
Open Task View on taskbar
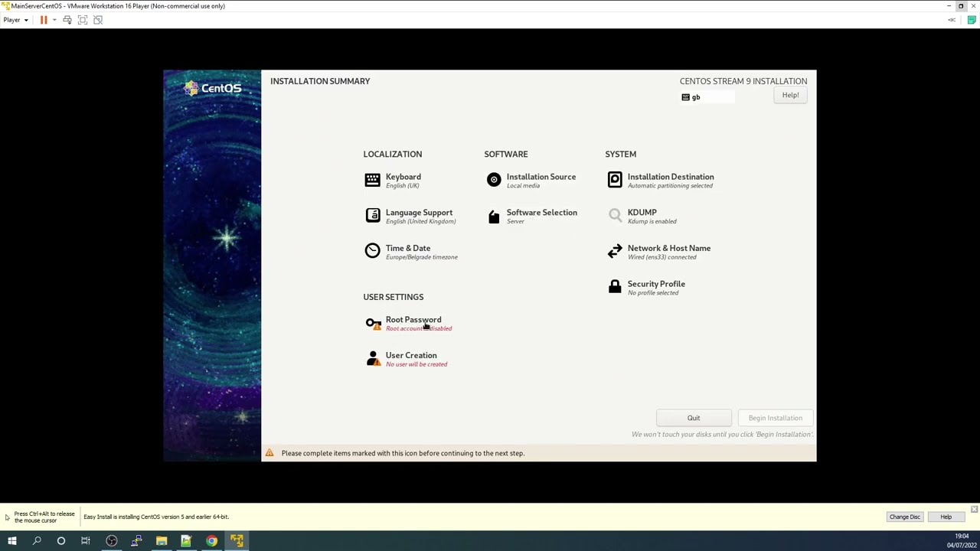click(86, 541)
